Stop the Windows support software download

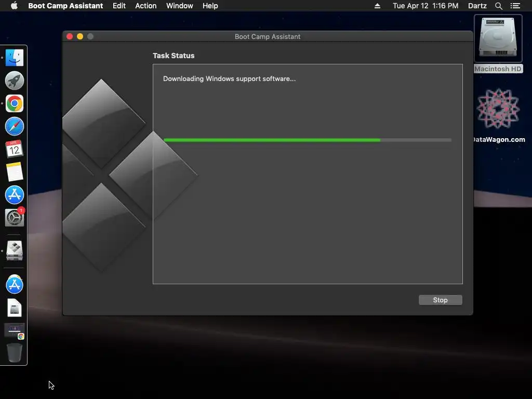tap(440, 300)
